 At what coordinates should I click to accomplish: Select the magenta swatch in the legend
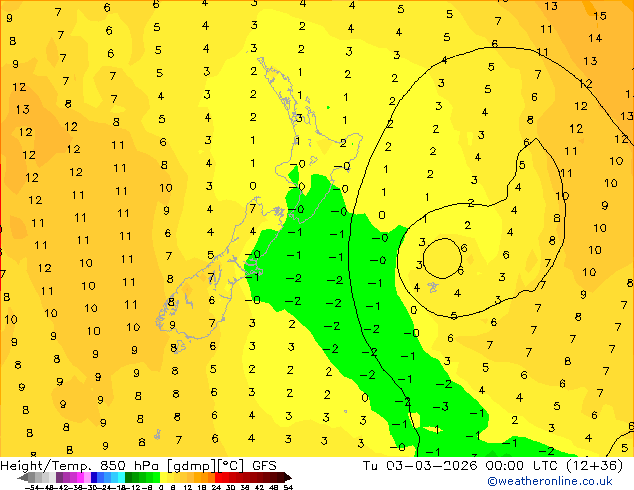[80, 477]
